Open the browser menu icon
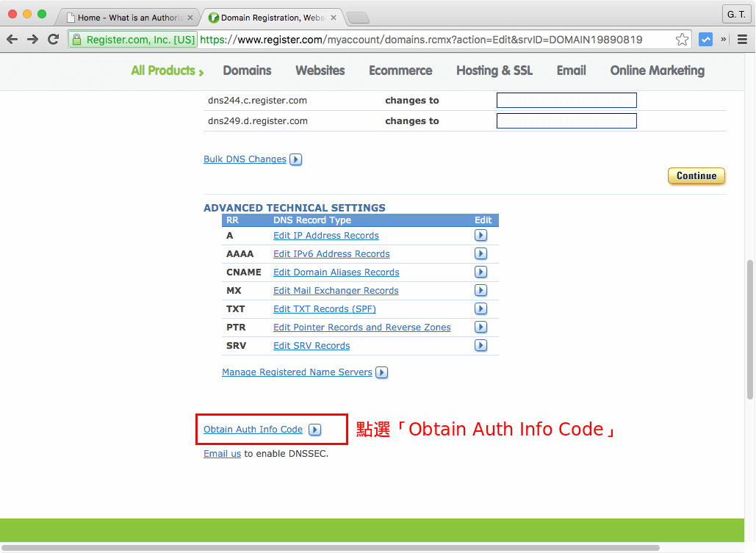 pyautogui.click(x=743, y=39)
